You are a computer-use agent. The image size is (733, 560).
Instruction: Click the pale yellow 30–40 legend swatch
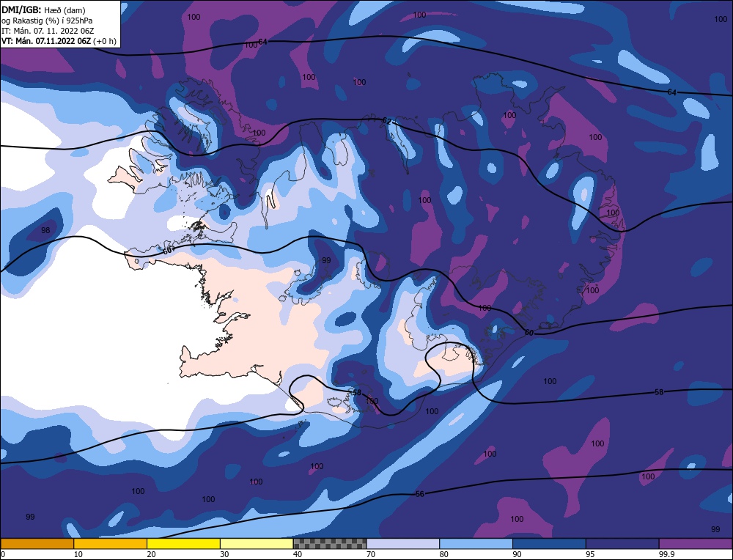point(257,544)
